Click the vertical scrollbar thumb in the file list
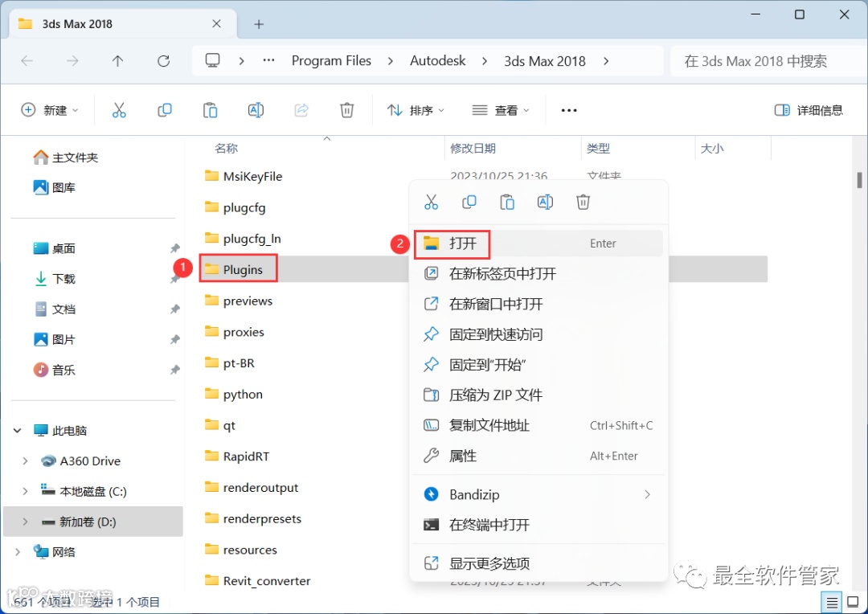This screenshot has height=614, width=868. click(859, 180)
